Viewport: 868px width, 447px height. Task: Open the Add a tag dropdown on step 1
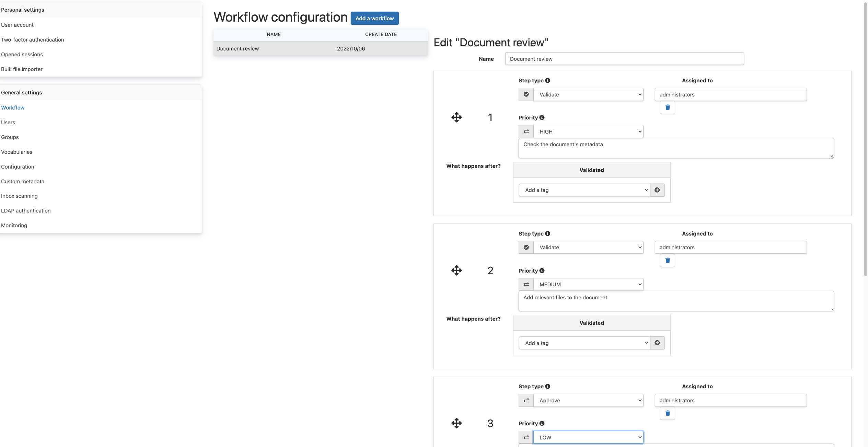click(x=584, y=190)
